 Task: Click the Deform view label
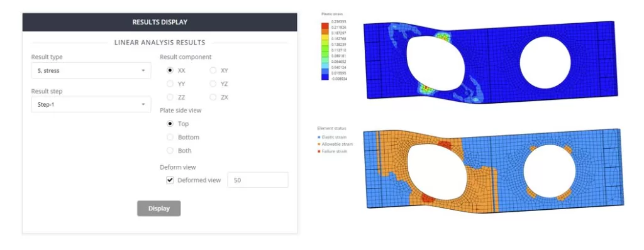pos(178,167)
